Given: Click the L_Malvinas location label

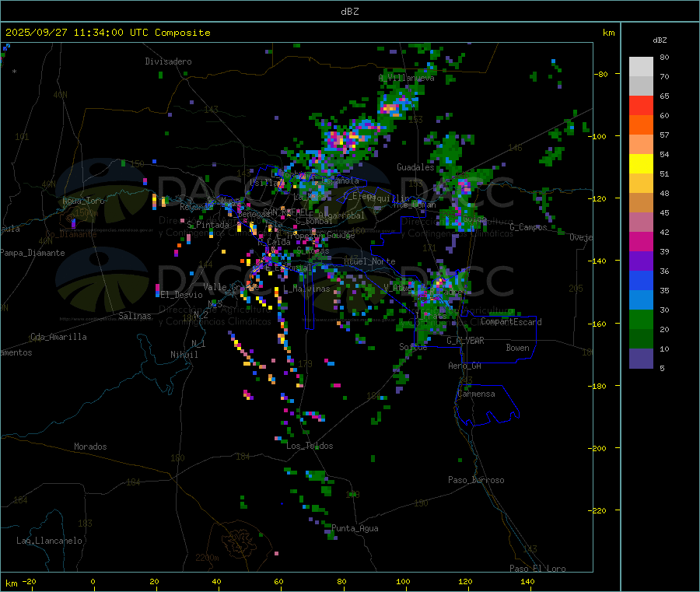Looking at the screenshot, I should coord(306,289).
